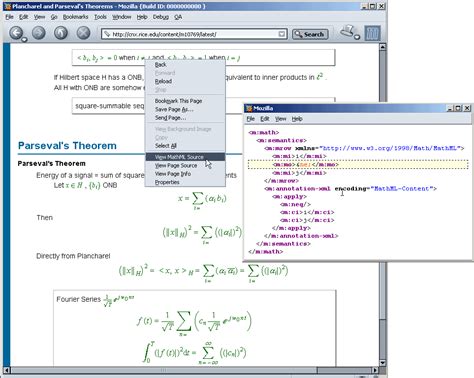Click the URL address input field

coord(194,34)
